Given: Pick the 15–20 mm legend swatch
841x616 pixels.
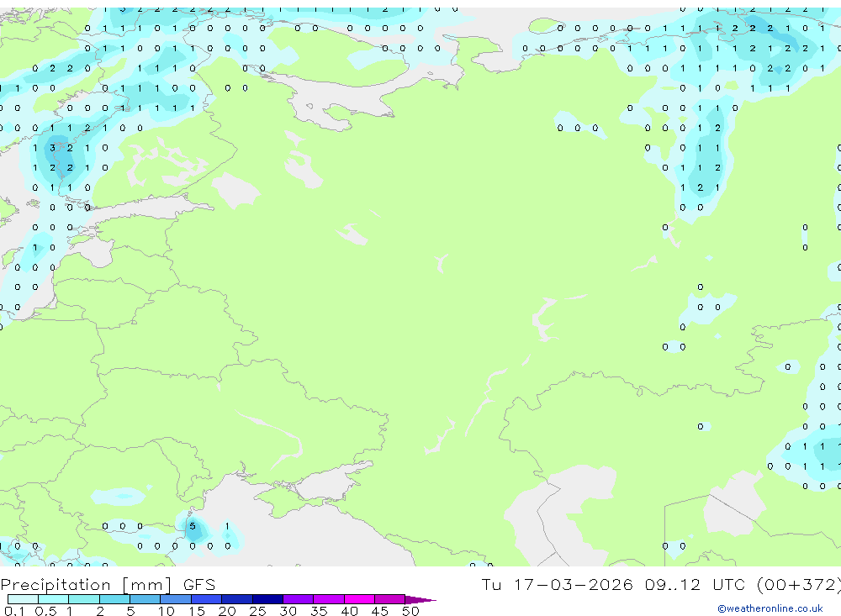Looking at the screenshot, I should pos(207,599).
